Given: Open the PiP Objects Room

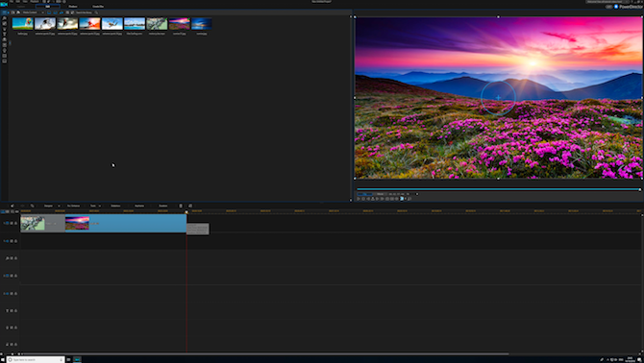Looking at the screenshot, I should [x=5, y=24].
